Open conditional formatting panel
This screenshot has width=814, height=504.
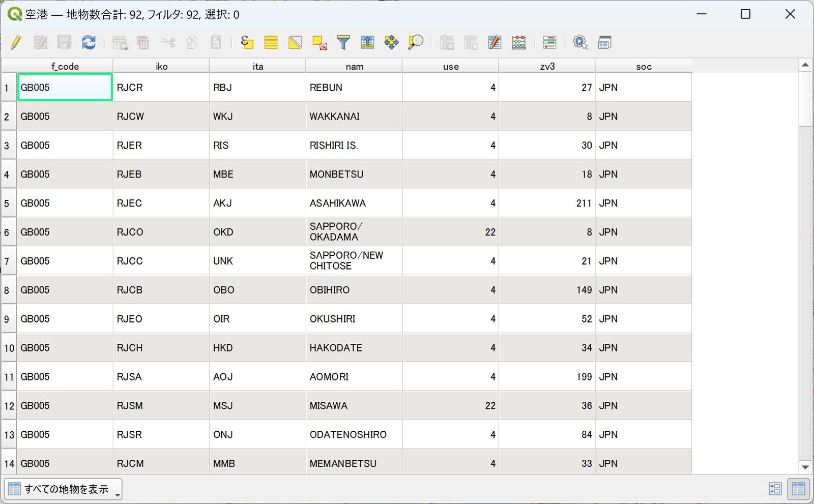pyautogui.click(x=549, y=42)
